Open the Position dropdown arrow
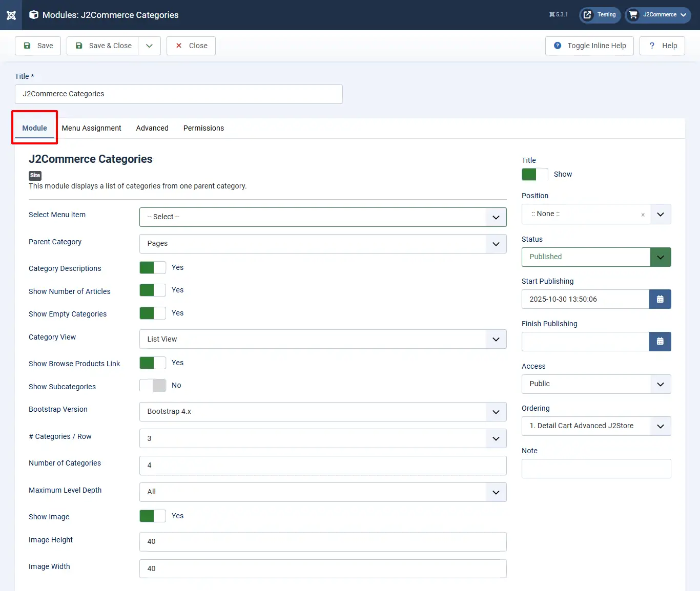Screen dimensions: 700x591 coord(661,215)
